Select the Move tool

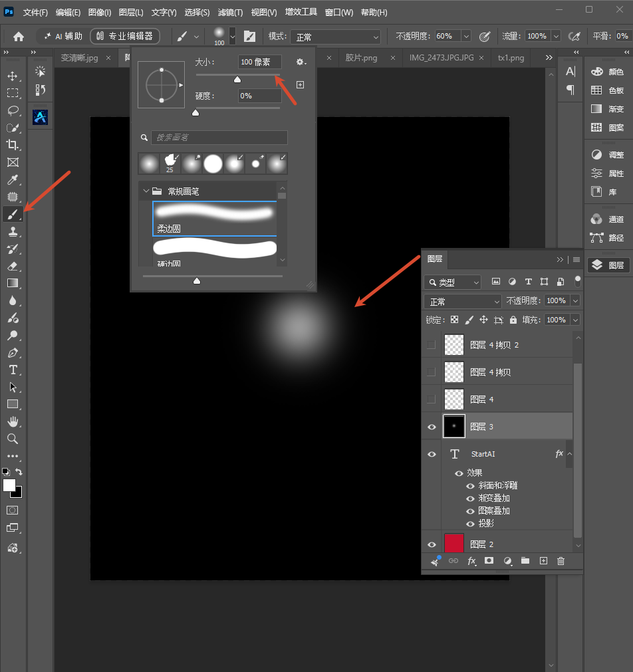point(13,76)
